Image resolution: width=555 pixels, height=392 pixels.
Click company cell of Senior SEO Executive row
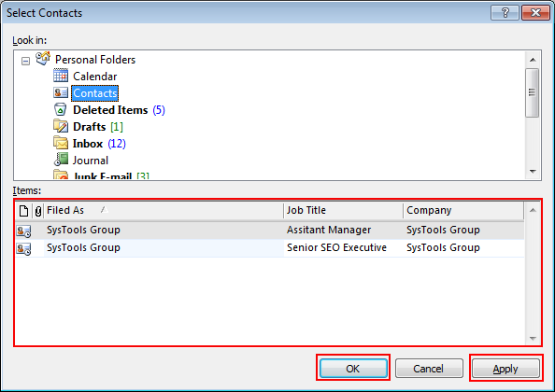[x=443, y=247]
